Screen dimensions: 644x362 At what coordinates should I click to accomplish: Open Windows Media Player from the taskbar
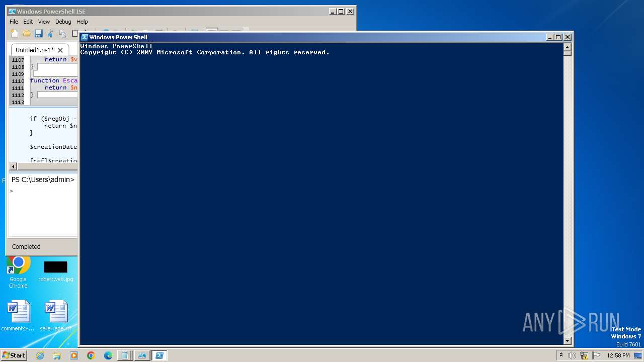point(74,355)
